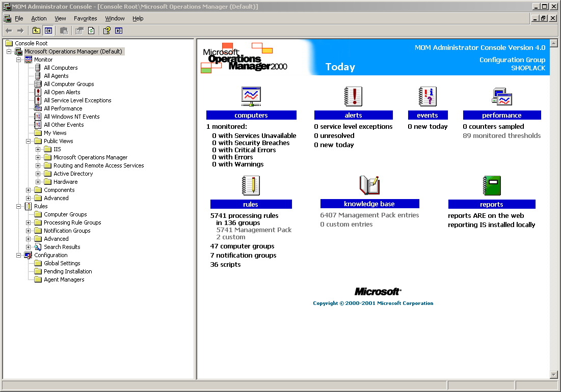Click the Search Results magnifier icon
Viewport: 561px width, 392px height.
38,247
